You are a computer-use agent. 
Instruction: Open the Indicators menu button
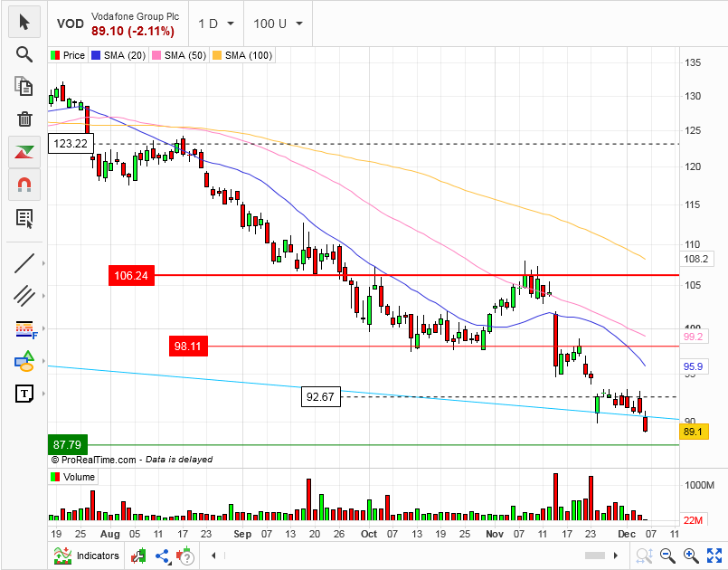[x=86, y=556]
